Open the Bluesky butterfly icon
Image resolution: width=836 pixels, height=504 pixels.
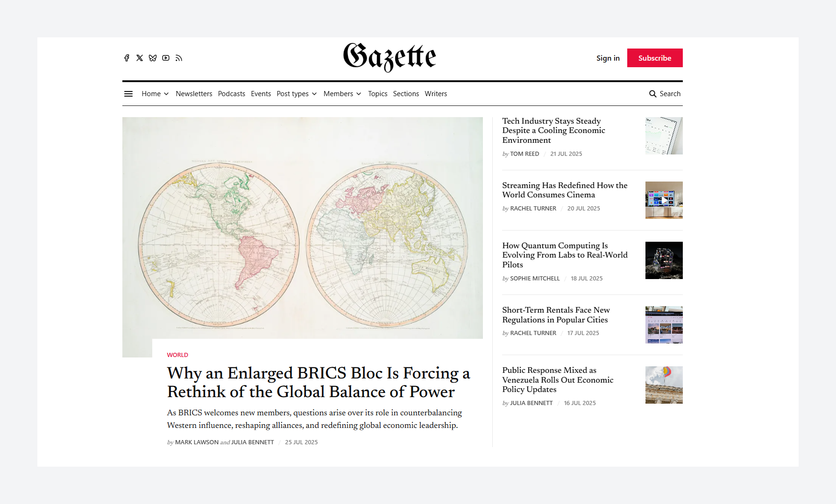pyautogui.click(x=153, y=58)
